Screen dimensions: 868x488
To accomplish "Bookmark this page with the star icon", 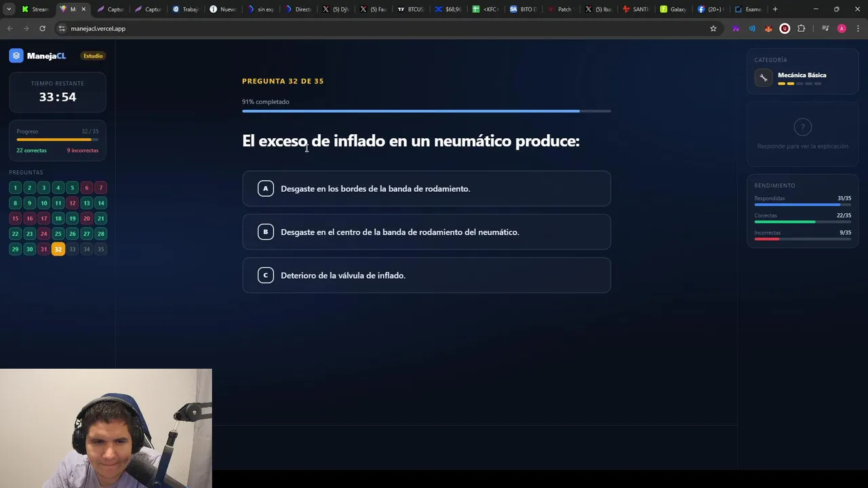I will (713, 28).
